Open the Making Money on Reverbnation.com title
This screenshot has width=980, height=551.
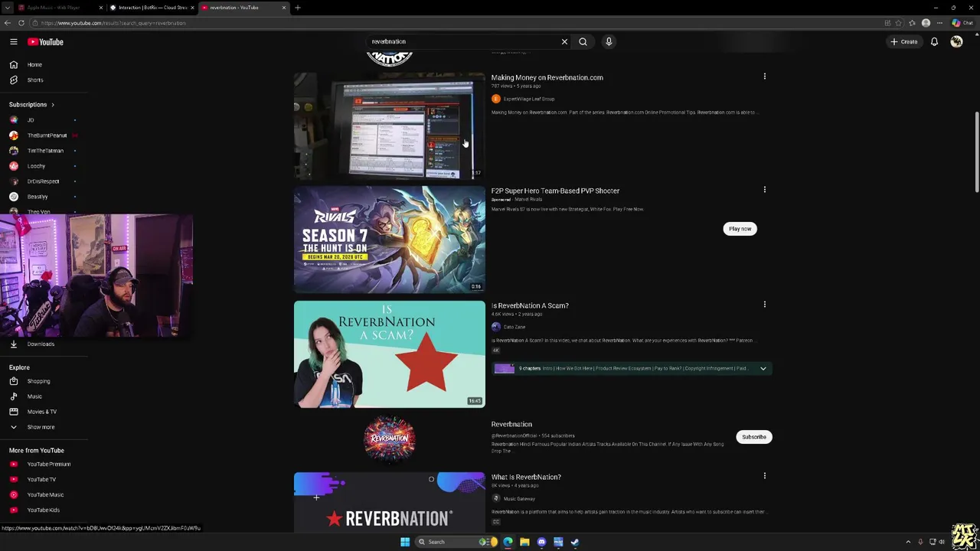coord(547,77)
